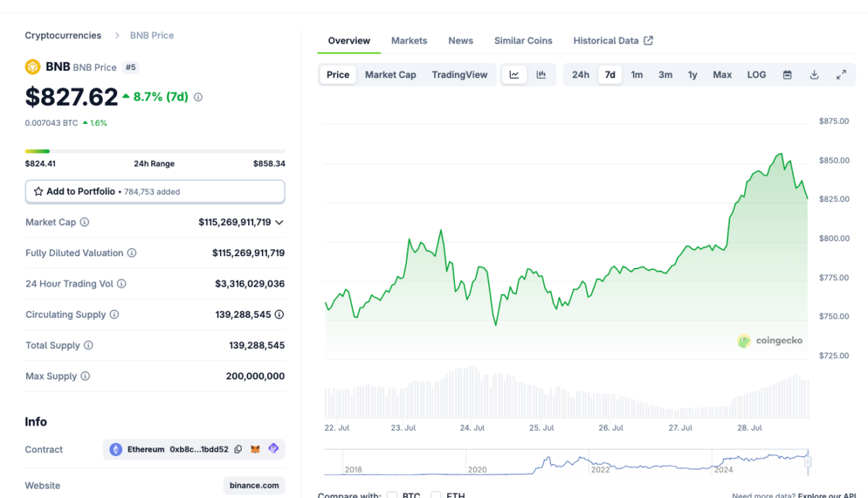Viewport: 868px width, 498px height.
Task: Open the Overview tab
Action: coord(349,41)
